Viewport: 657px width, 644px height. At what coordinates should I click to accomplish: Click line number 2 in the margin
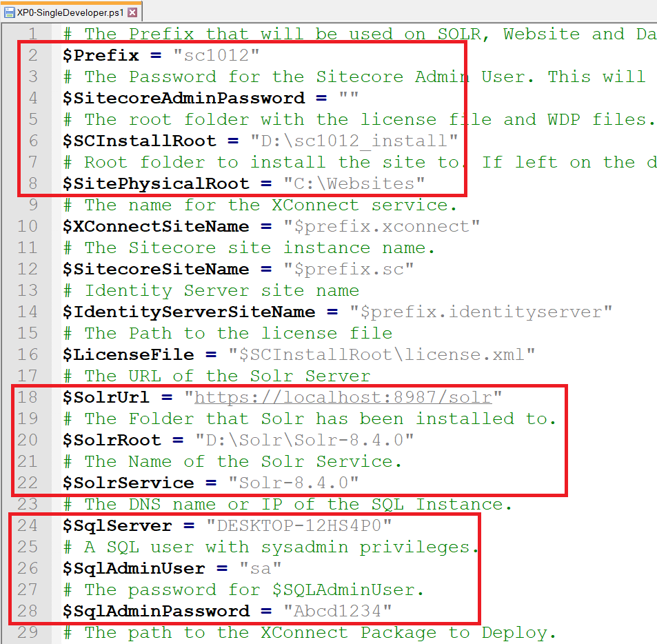pyautogui.click(x=33, y=55)
